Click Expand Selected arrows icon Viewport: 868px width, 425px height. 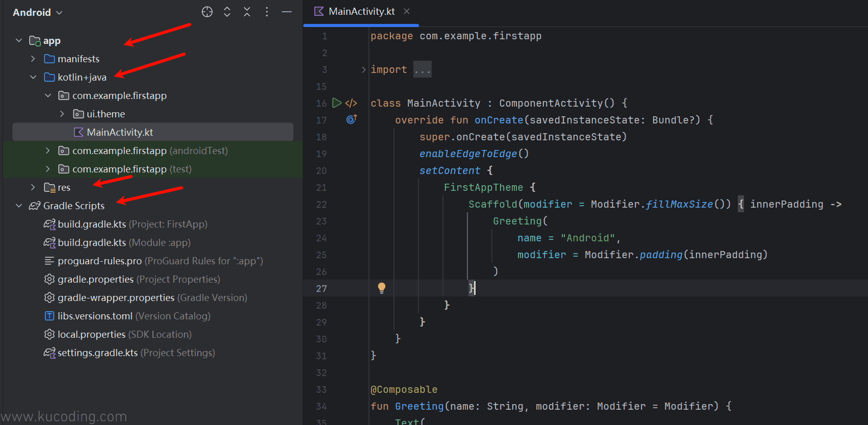(227, 12)
